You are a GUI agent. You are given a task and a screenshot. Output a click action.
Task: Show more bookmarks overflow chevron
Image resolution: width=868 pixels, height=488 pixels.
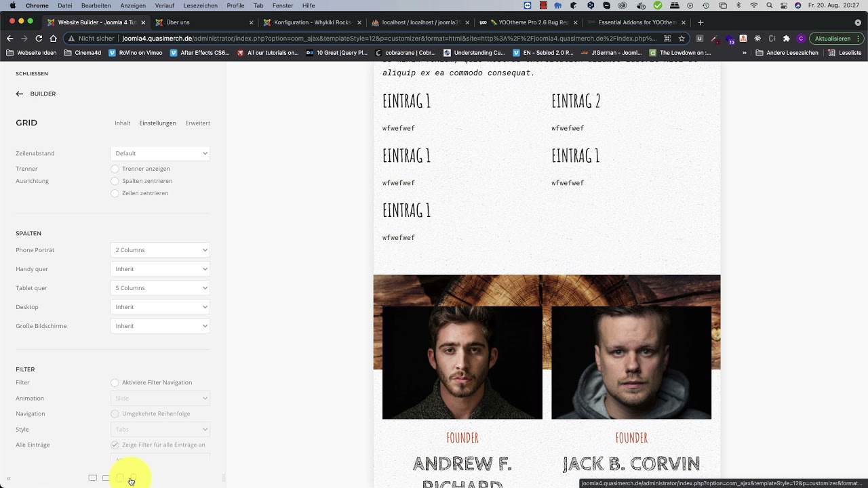tap(745, 53)
